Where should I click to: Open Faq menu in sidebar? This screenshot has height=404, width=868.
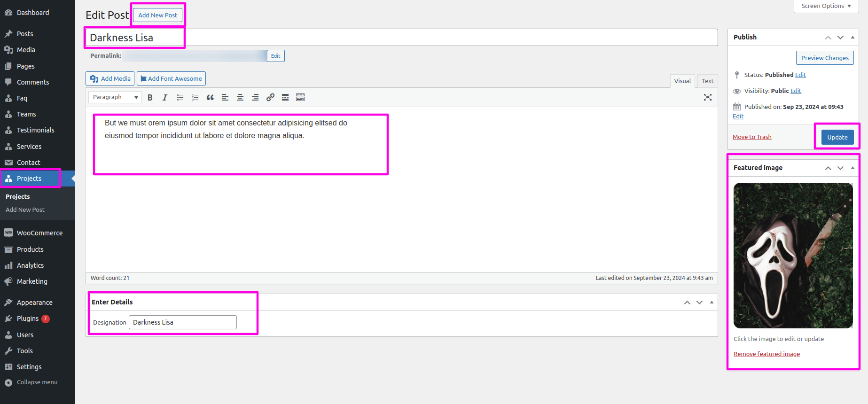point(38,98)
